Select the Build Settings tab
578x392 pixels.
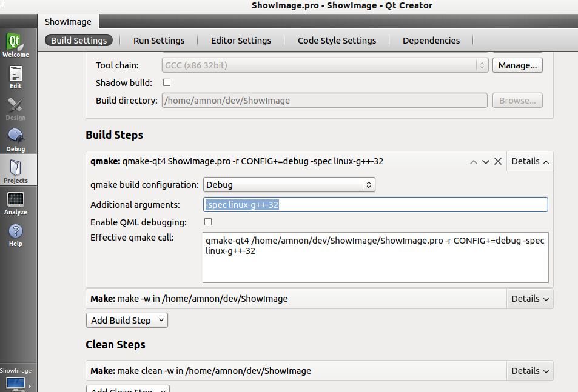click(79, 41)
